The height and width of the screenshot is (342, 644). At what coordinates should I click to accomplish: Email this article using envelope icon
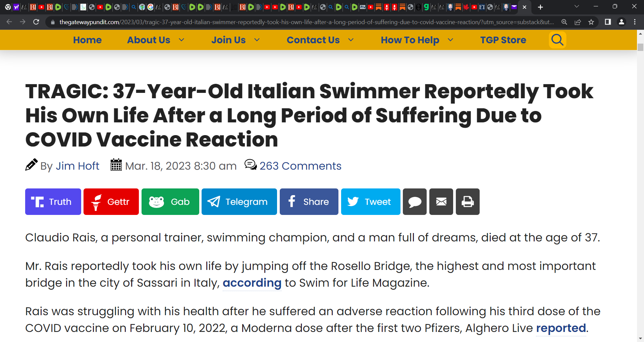point(441,202)
